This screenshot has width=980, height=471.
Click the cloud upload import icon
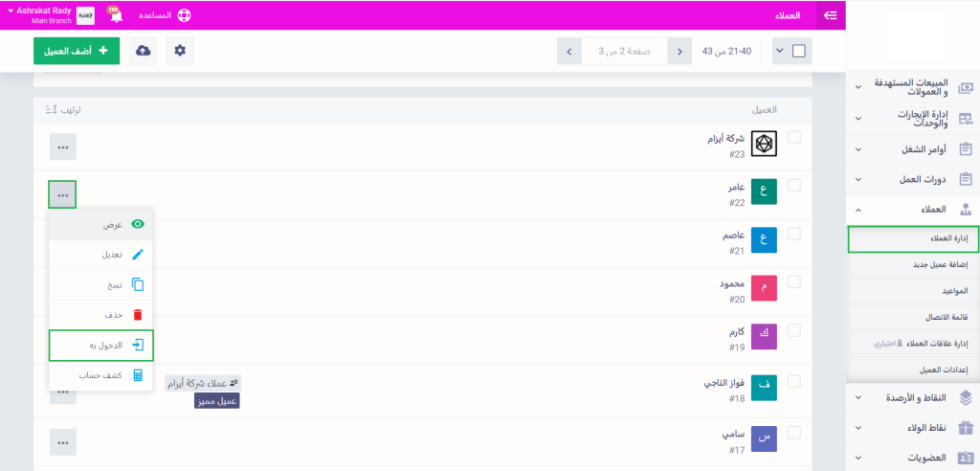coord(143,51)
